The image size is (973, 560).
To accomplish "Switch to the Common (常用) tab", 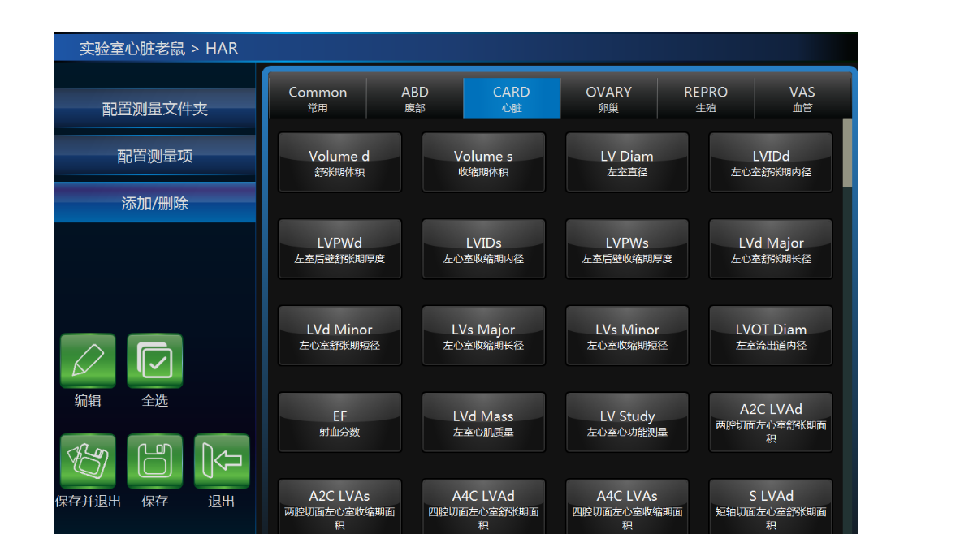I will [x=318, y=99].
